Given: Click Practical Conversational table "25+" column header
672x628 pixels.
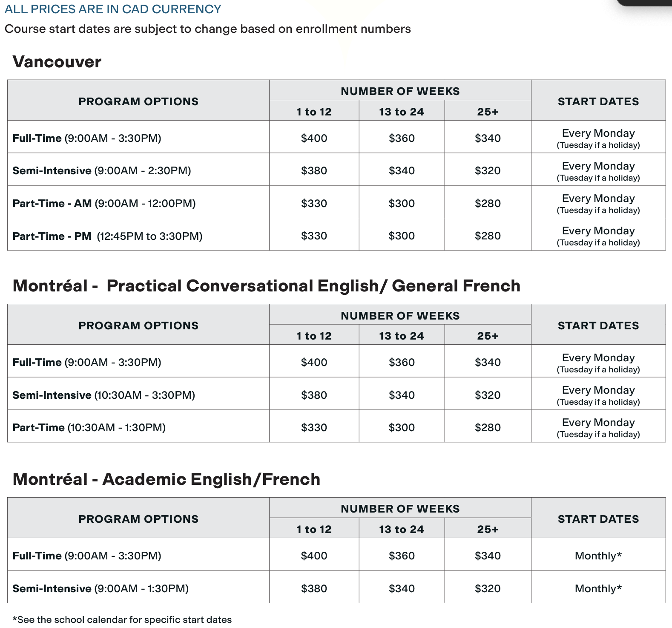Looking at the screenshot, I should pos(488,336).
